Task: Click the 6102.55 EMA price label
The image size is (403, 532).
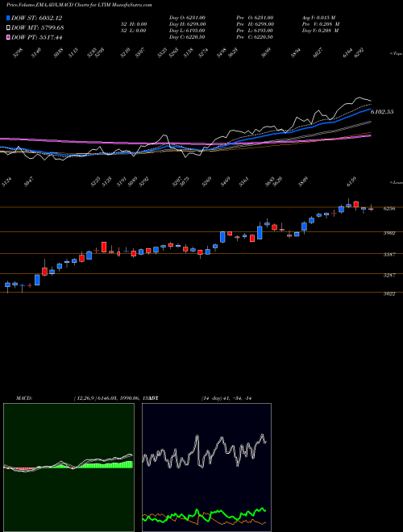Action: (382, 111)
